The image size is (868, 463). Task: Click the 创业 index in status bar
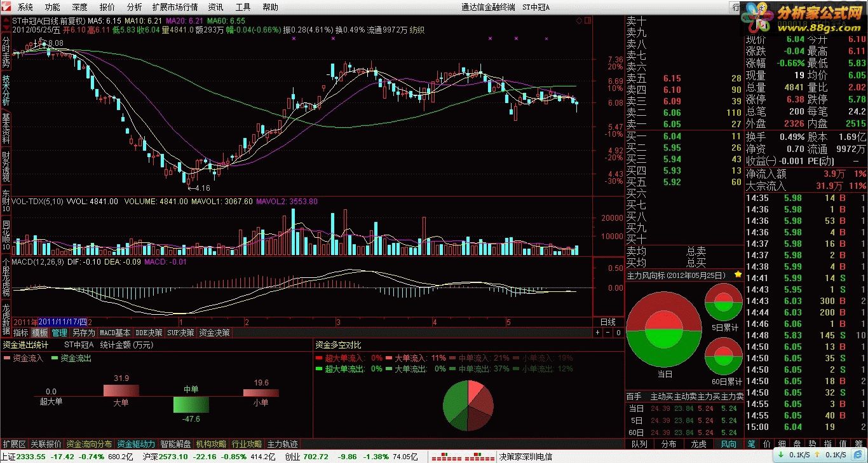point(292,457)
